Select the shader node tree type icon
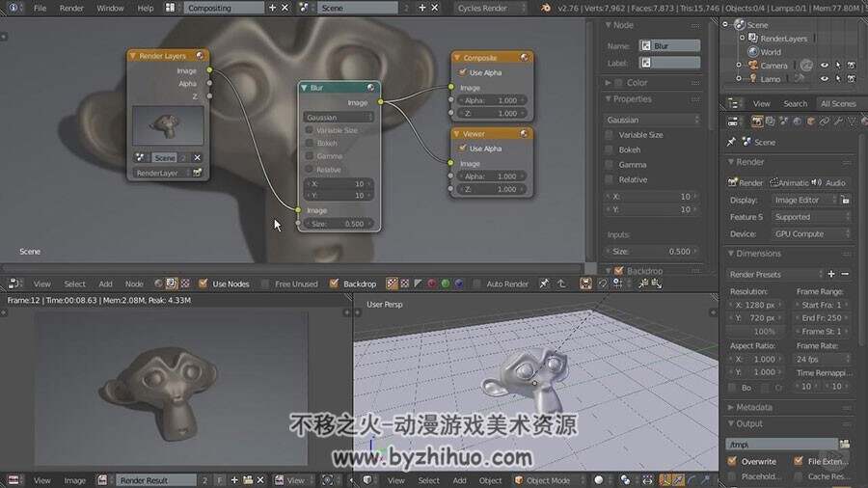The width and height of the screenshot is (868, 488). (159, 284)
